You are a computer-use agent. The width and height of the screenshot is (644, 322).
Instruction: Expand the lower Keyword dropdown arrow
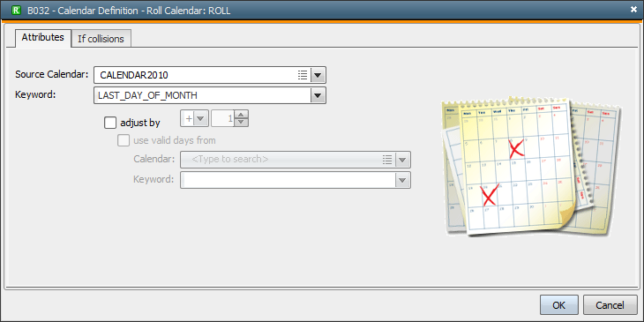[x=402, y=180]
